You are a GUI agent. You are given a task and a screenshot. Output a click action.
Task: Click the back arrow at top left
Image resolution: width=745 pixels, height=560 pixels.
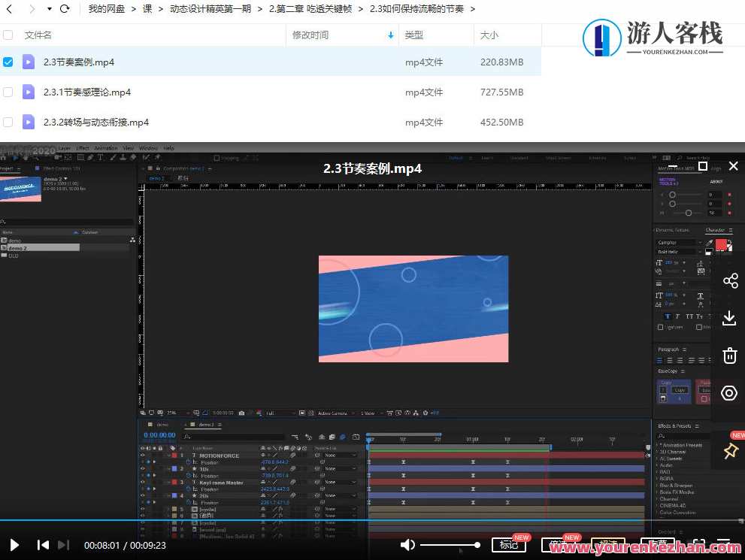[x=9, y=9]
